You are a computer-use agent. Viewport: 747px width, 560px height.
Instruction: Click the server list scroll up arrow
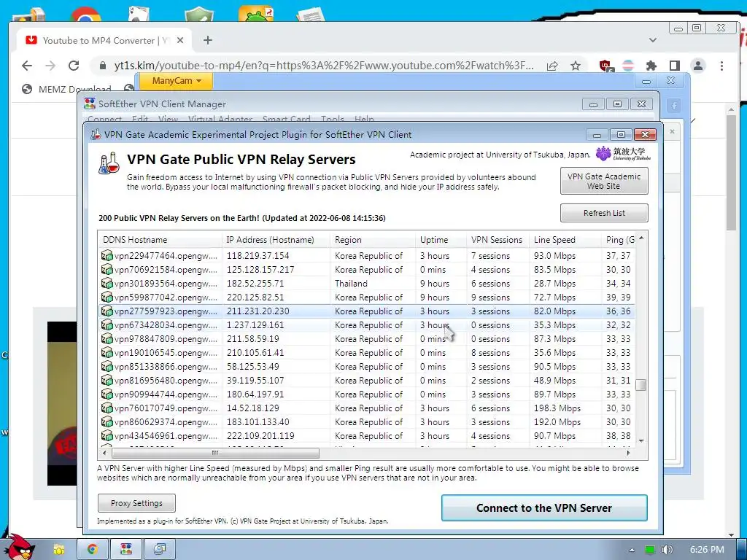[x=641, y=238]
